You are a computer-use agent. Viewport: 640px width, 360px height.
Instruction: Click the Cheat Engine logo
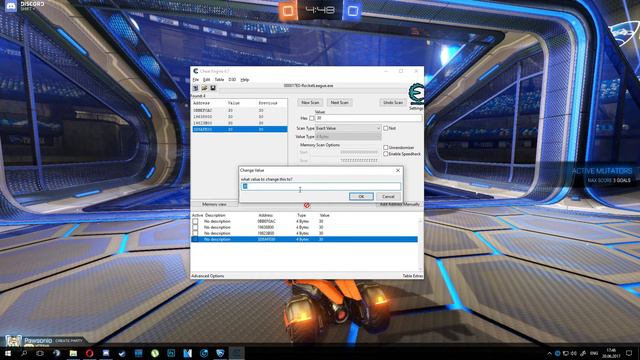click(x=416, y=94)
